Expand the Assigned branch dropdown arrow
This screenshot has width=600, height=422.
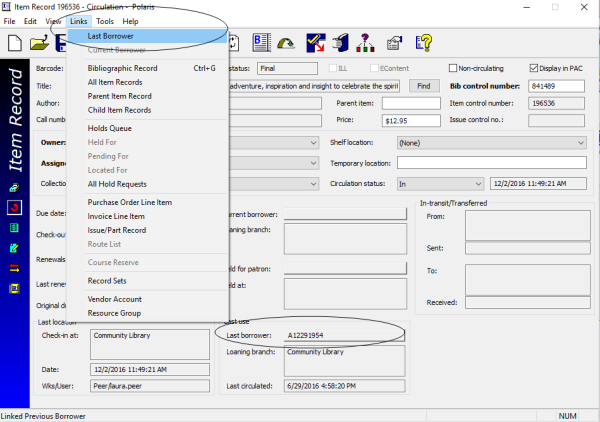313,163
